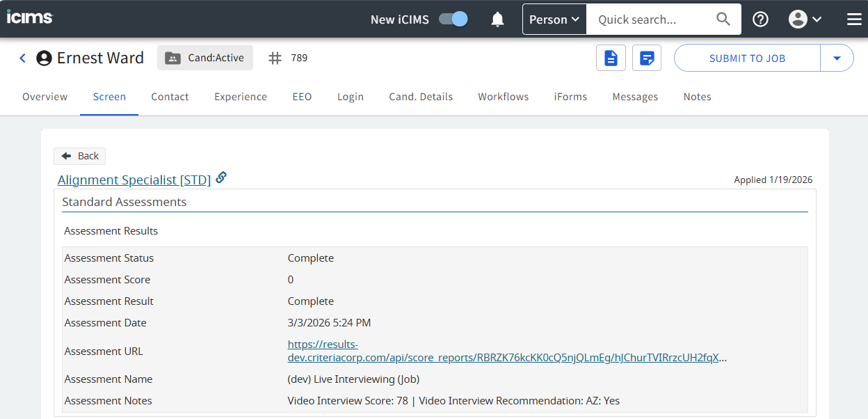Click the Back button
Screen dimensions: 868x419
tap(80, 156)
